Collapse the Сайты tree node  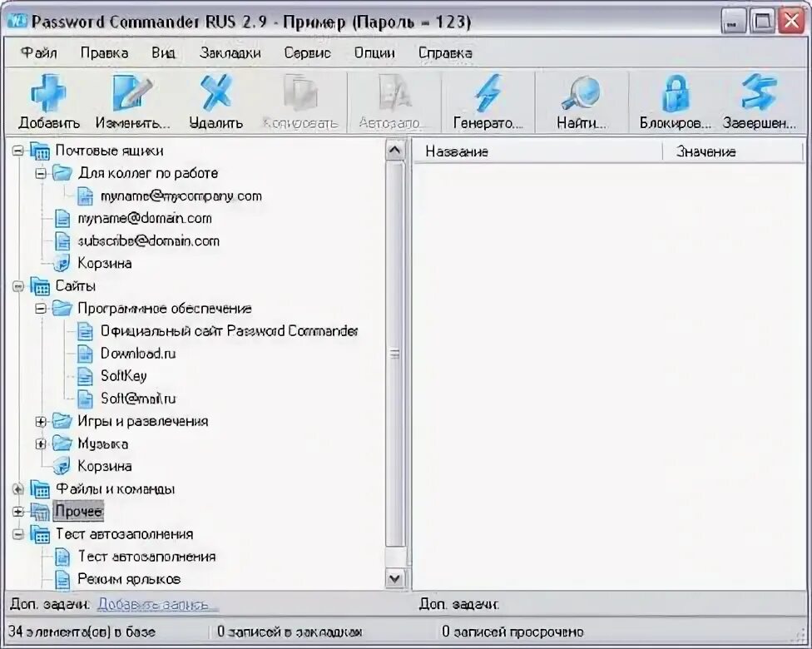pyautogui.click(x=18, y=286)
